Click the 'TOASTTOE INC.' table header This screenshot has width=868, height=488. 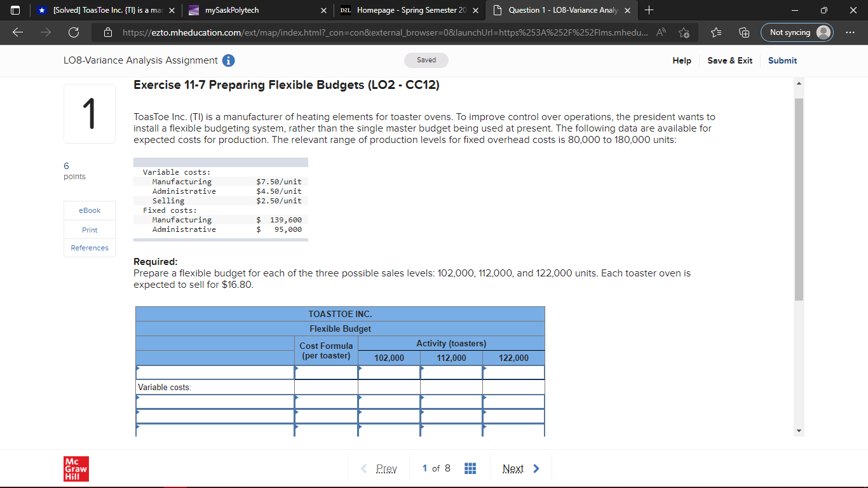click(340, 315)
